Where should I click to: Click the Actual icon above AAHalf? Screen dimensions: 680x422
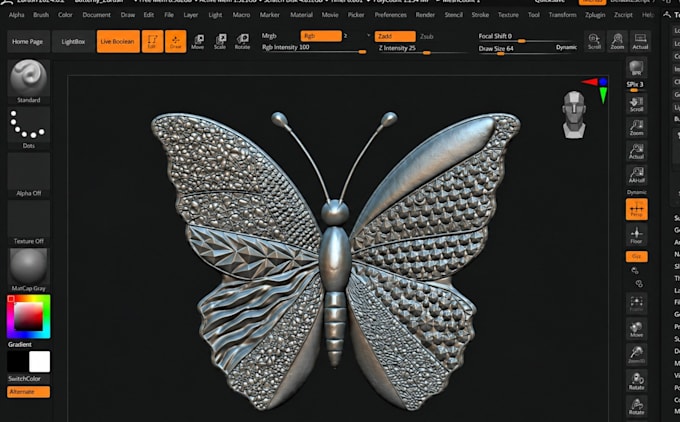point(636,151)
